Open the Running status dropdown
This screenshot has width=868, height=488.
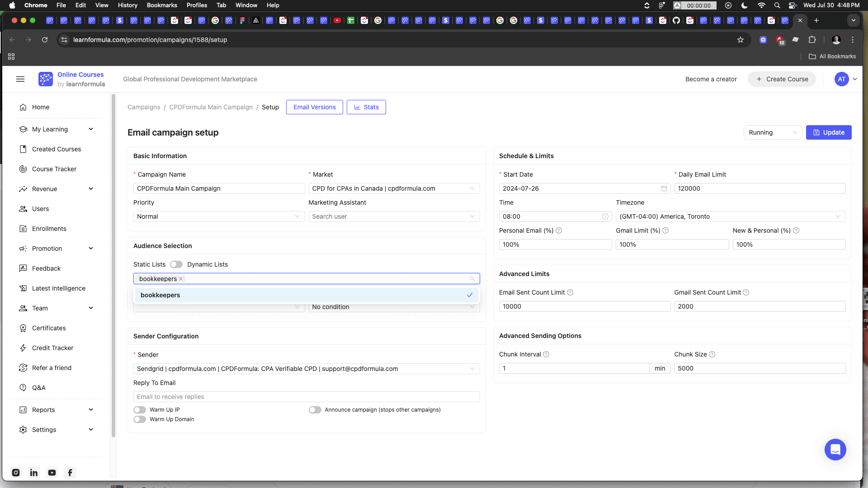pyautogui.click(x=773, y=132)
